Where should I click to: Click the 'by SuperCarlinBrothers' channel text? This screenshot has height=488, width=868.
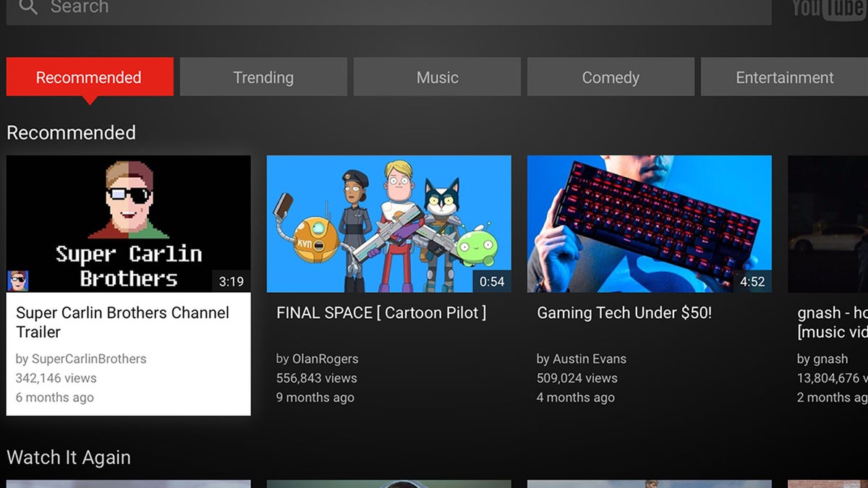click(x=81, y=359)
